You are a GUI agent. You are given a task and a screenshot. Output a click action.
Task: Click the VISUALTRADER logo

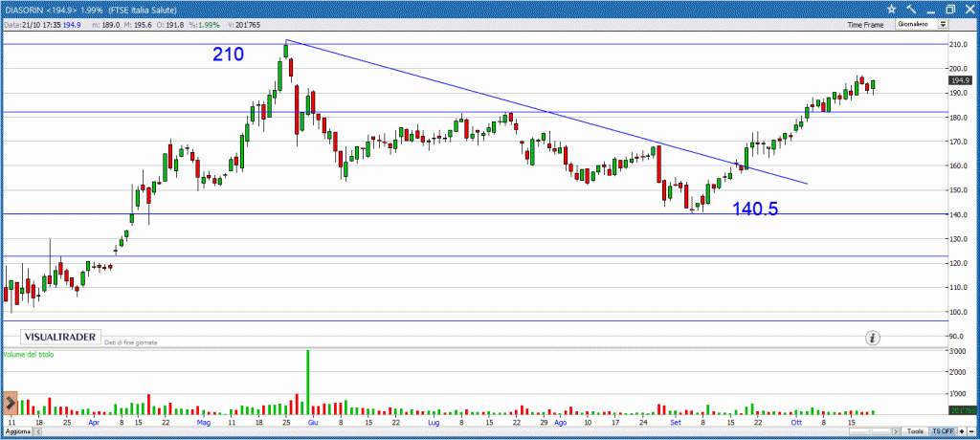[60, 337]
